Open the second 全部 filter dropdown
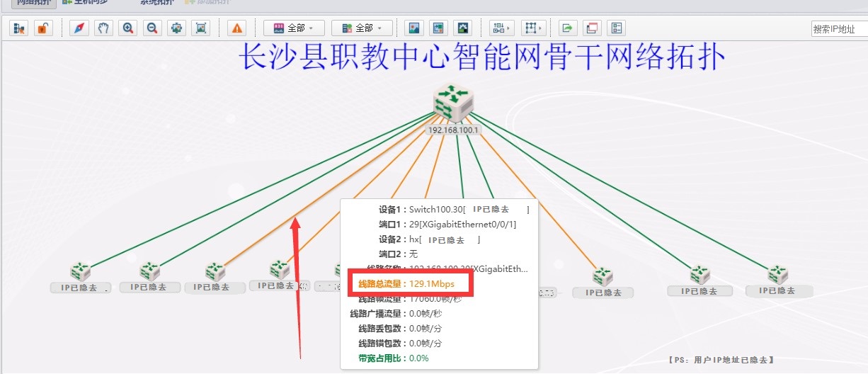The height and width of the screenshot is (374, 868). [x=362, y=28]
